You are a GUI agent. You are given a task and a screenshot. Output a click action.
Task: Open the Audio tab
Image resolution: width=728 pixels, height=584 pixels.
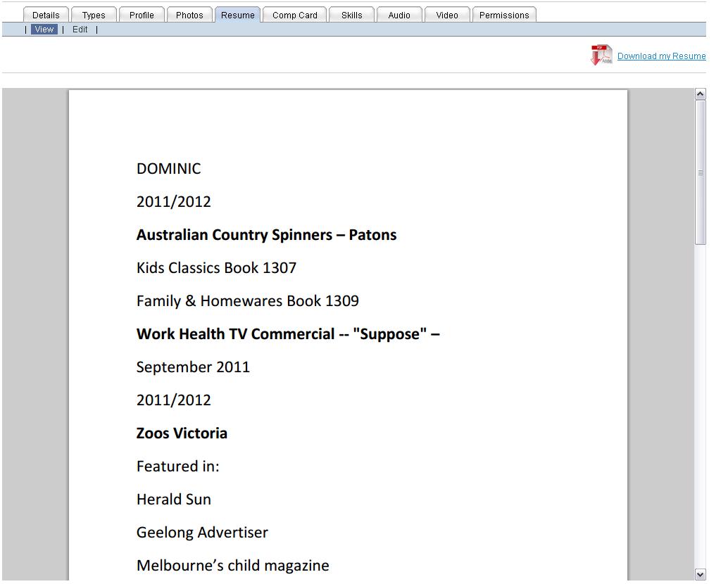pyautogui.click(x=399, y=15)
